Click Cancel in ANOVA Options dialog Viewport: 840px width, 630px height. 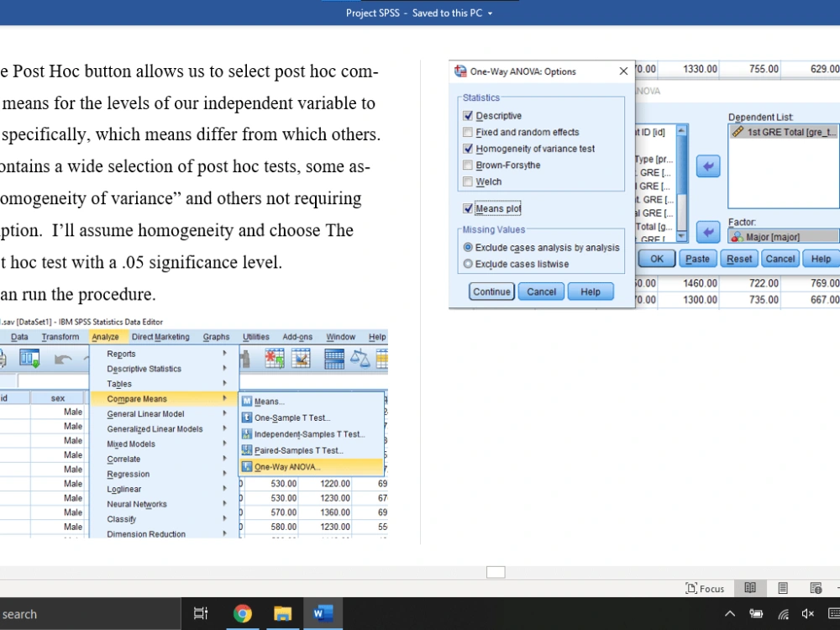coord(541,291)
